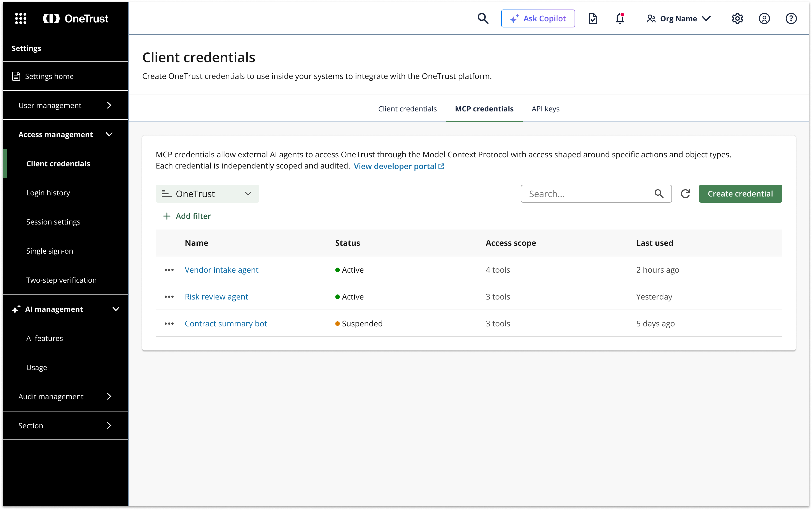812x510 pixels.
Task: Open Risk review agent credential
Action: (x=216, y=297)
